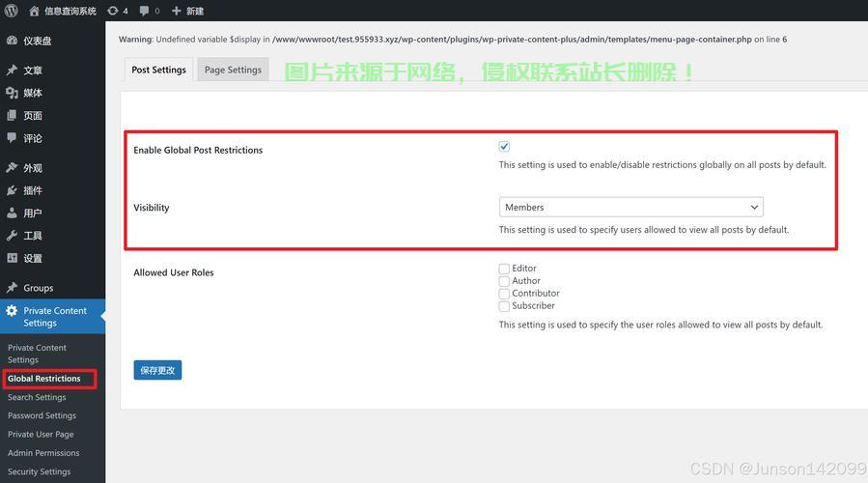
Task: Click the home icon for 信息查询系统
Action: (x=35, y=11)
